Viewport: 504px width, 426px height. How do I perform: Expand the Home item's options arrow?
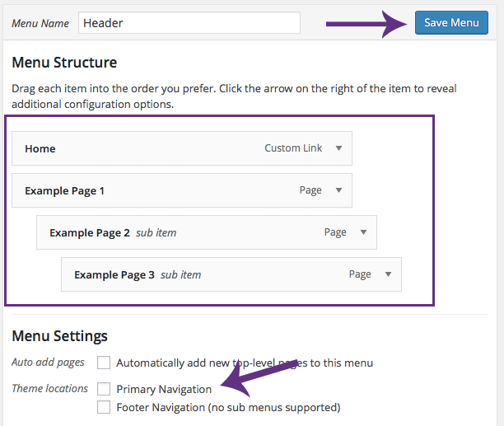pos(338,149)
